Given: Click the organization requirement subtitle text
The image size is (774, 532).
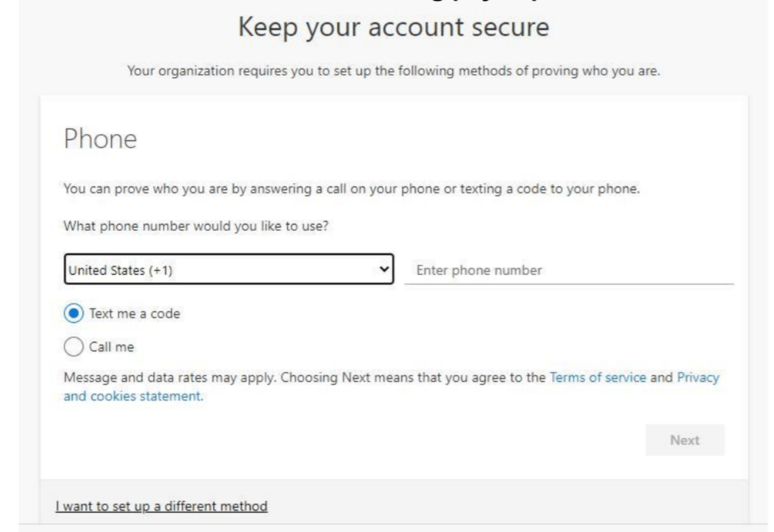Looking at the screenshot, I should (393, 71).
